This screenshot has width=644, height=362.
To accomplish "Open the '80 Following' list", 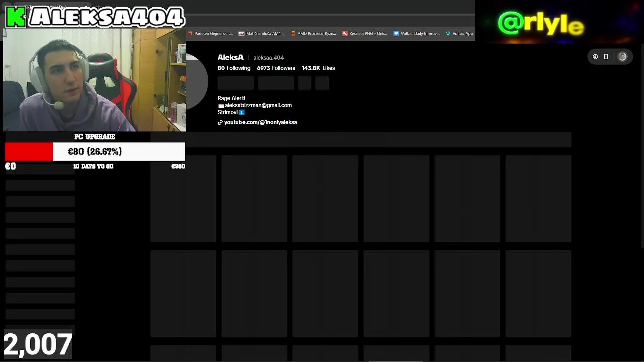I will pyautogui.click(x=234, y=68).
